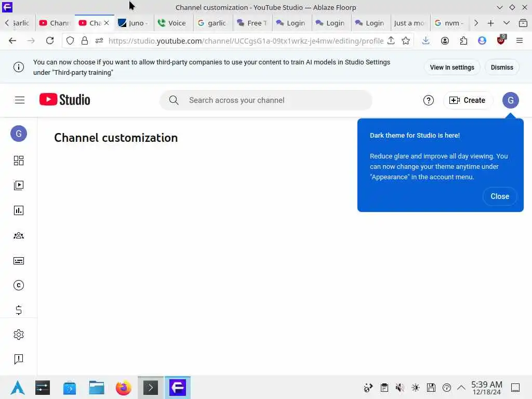This screenshot has width=532, height=399.
Task: Switch to the Just a moment tab
Action: 409,23
